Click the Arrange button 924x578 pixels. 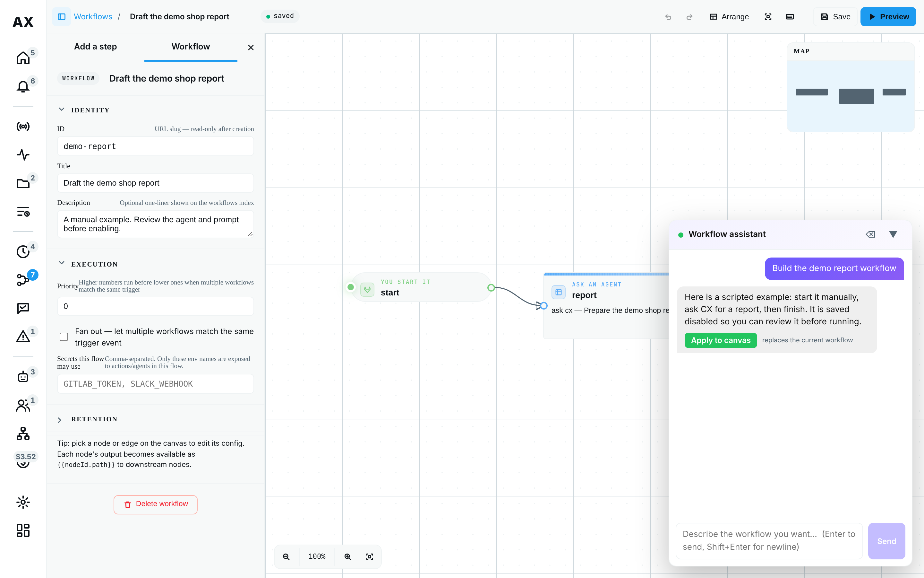pos(729,17)
